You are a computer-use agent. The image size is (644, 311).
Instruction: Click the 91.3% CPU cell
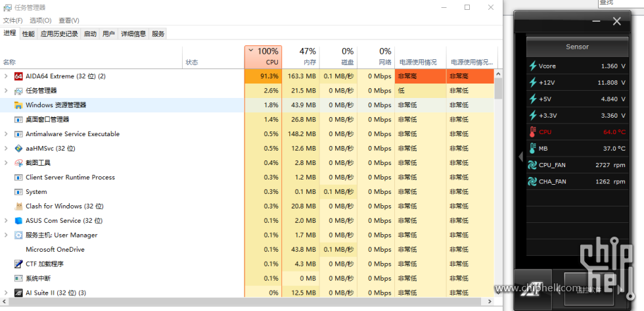click(x=263, y=76)
